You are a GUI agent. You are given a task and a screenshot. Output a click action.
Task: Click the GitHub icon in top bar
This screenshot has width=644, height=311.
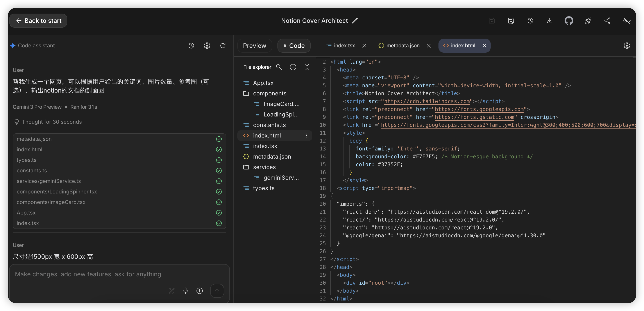(569, 20)
